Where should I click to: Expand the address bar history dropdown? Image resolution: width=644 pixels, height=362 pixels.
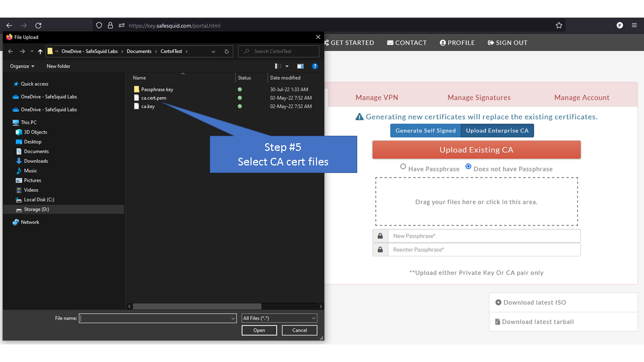(x=213, y=51)
